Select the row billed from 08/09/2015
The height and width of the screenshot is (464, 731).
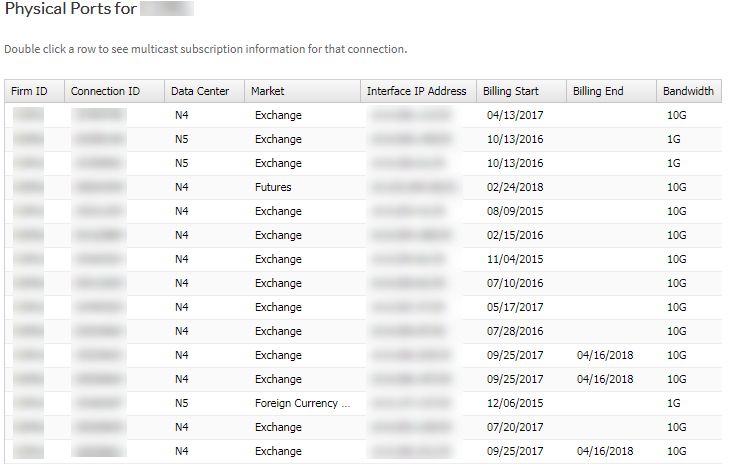click(363, 211)
